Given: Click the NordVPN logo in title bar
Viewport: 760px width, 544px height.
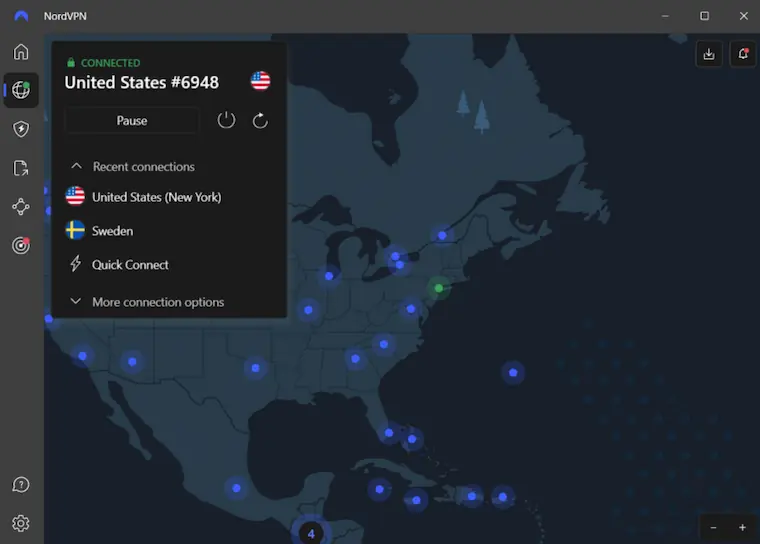Looking at the screenshot, I should 21,16.
